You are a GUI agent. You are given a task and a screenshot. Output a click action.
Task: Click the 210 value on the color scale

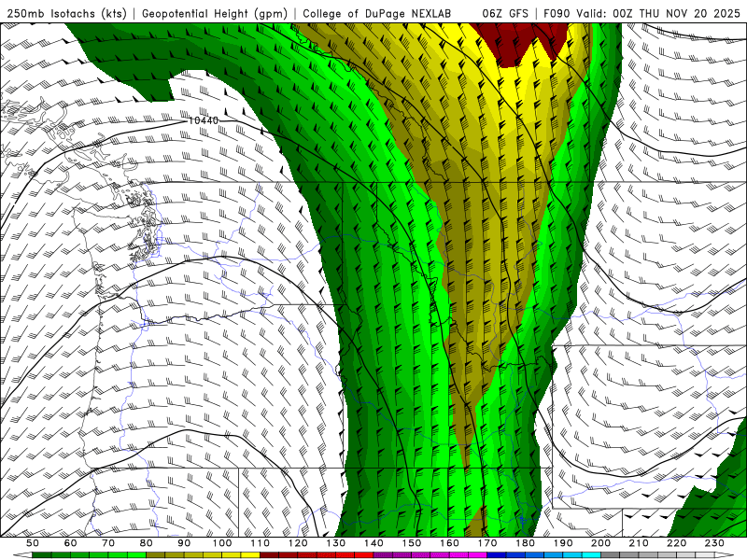click(639, 543)
